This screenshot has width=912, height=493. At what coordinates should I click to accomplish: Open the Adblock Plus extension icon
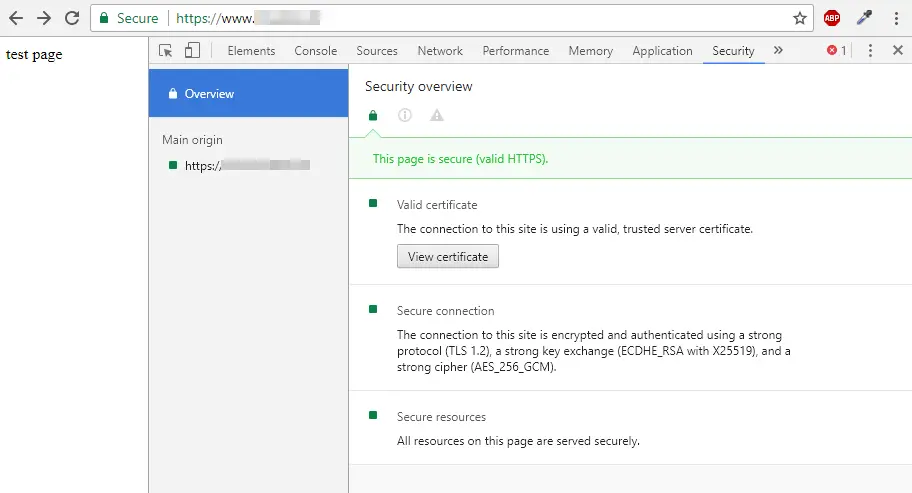(832, 18)
